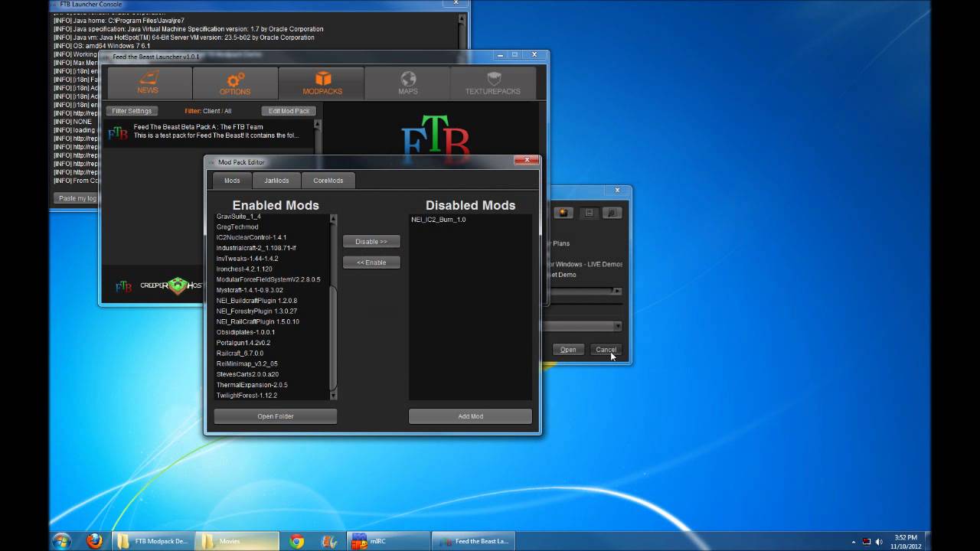Select NEI_BuildcraftPlugin 1.2.0.8 mod
Image resolution: width=980 pixels, height=551 pixels.
[x=256, y=301]
